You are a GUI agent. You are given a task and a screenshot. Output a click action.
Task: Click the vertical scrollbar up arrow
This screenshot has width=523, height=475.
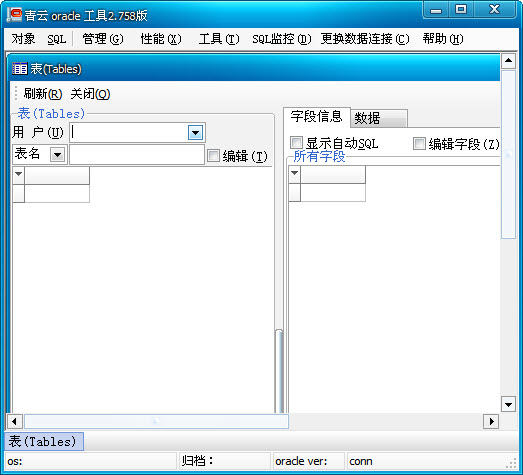point(508,60)
